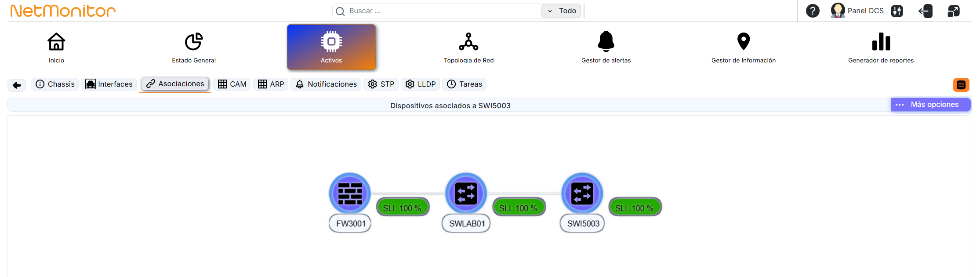Open the CAM tab
980x277 pixels.
pos(232,84)
